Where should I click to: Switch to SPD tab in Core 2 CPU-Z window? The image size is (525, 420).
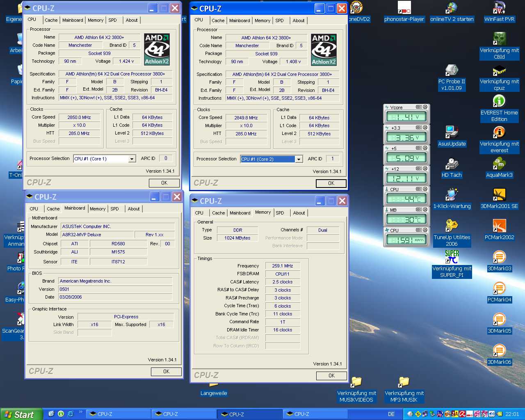point(279,21)
